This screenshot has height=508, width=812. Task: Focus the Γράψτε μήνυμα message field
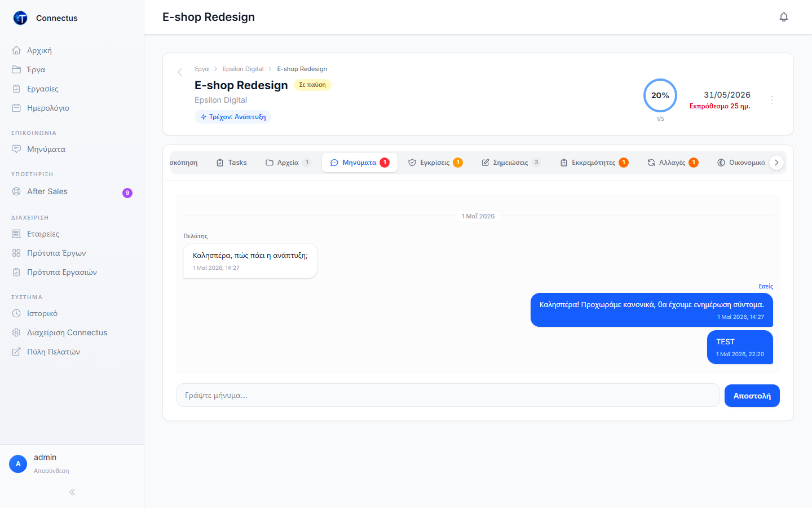[x=448, y=396]
